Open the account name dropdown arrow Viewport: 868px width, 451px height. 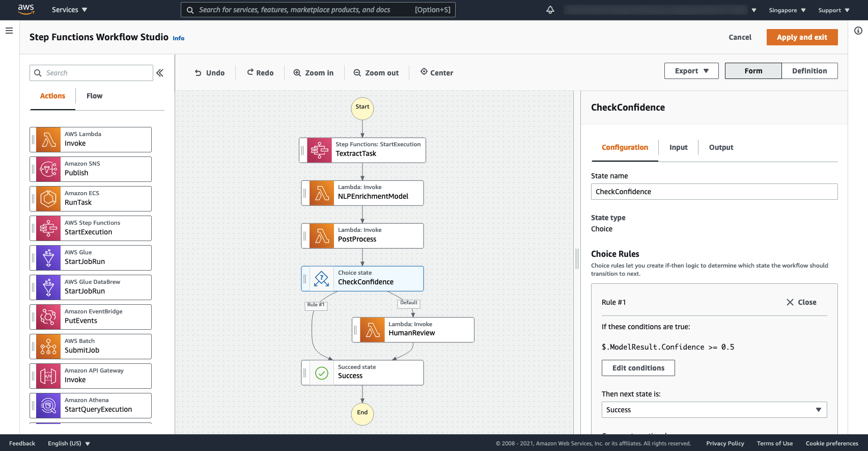754,10
